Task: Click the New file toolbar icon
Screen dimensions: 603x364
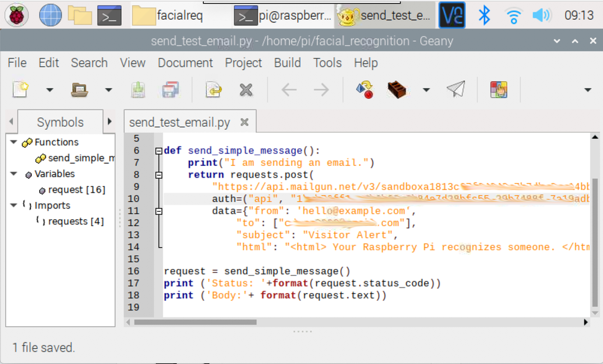Action: (21, 89)
